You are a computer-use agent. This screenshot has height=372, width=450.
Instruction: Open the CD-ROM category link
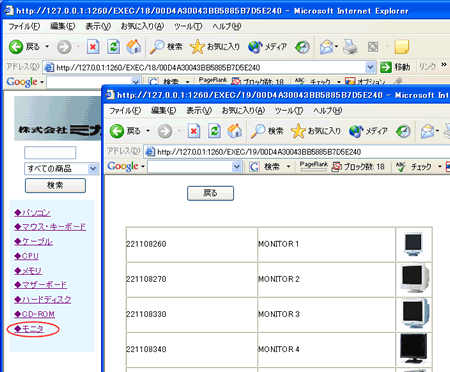[x=34, y=314]
